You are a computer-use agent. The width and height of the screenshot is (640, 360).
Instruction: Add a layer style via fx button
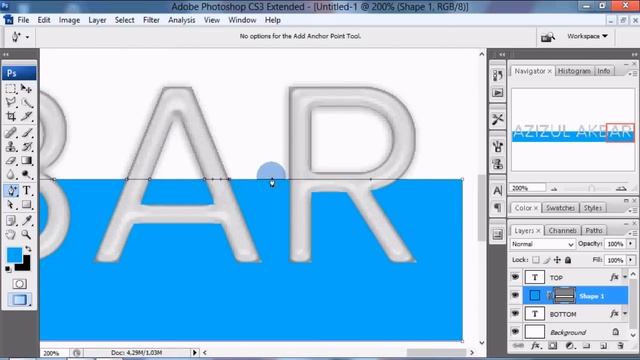(x=535, y=346)
